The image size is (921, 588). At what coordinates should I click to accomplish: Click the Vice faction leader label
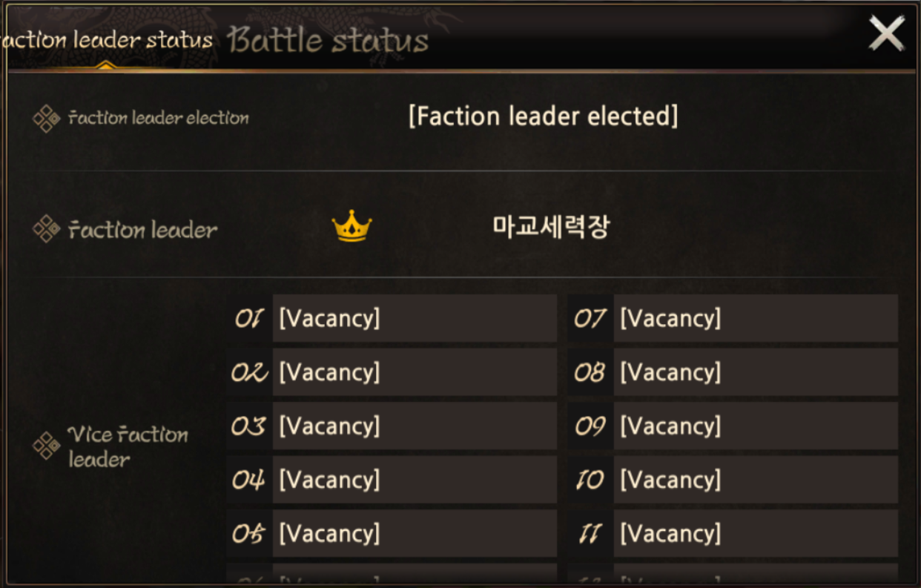tap(128, 446)
